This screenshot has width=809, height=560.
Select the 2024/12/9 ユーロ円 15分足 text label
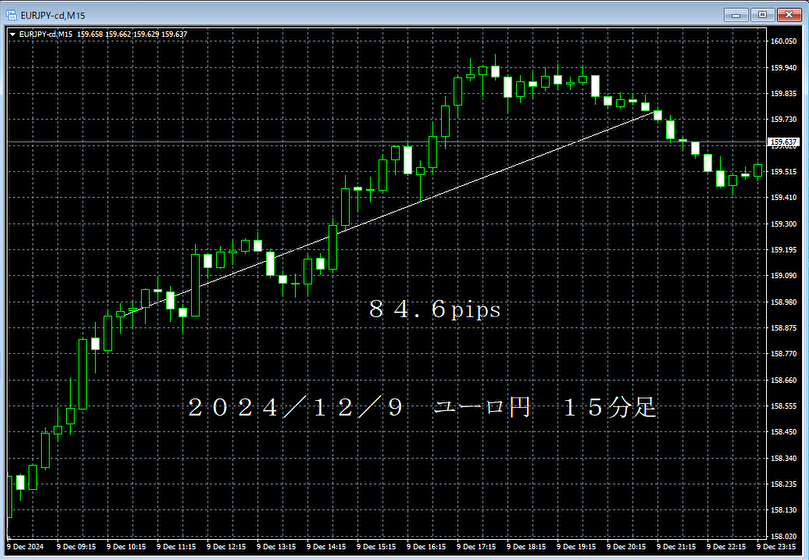(x=422, y=408)
